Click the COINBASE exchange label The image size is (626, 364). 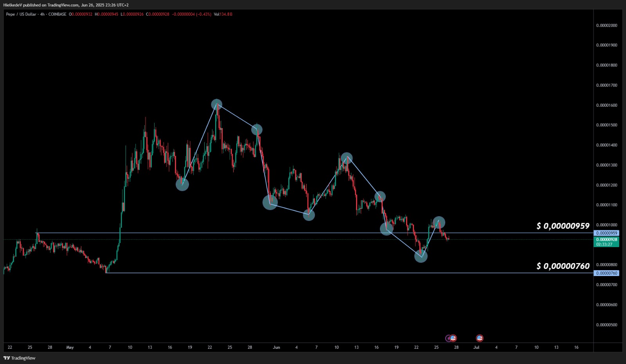58,14
